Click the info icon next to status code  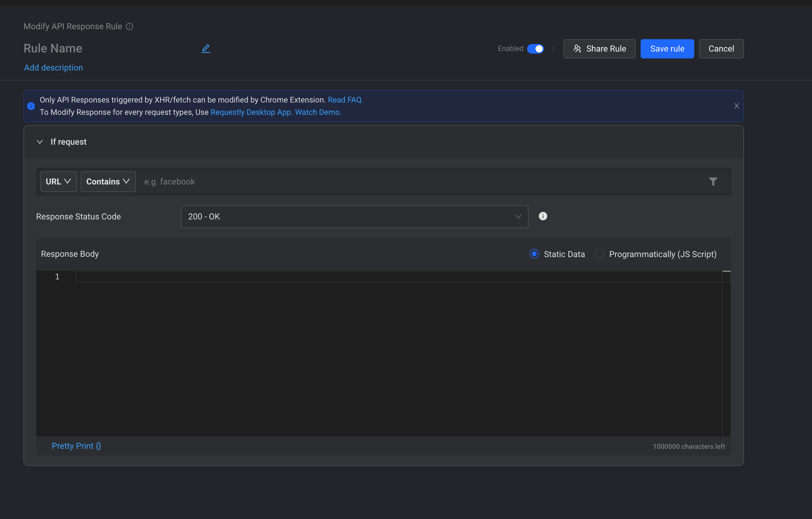tap(542, 216)
